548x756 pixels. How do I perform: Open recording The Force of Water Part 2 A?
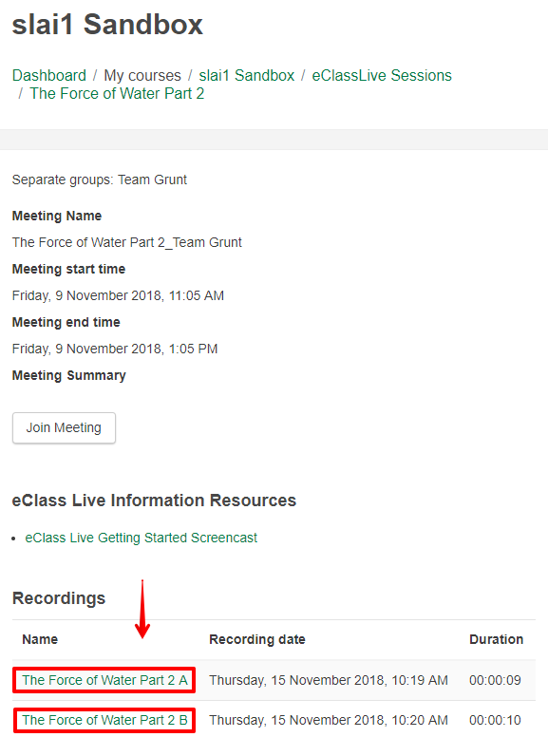pos(104,680)
